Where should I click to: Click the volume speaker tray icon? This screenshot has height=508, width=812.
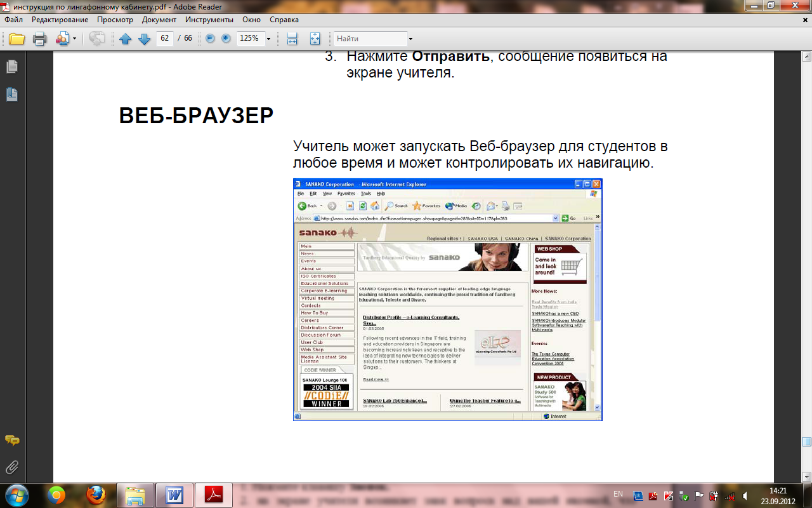click(x=744, y=495)
